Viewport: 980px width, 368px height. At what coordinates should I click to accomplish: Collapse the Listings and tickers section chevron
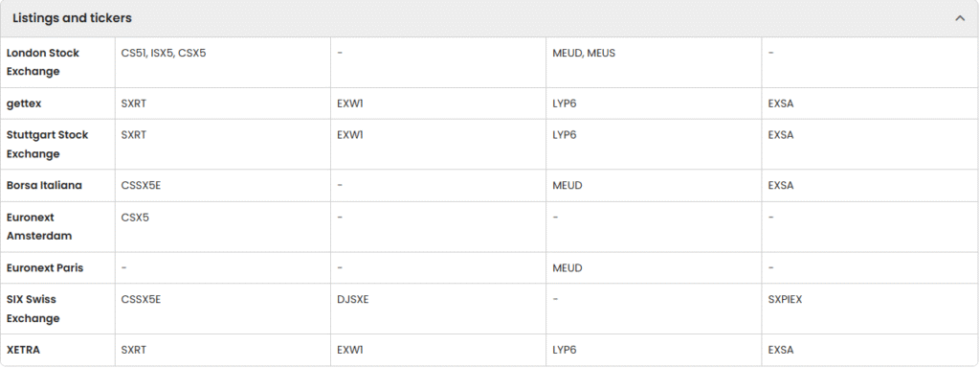(960, 18)
